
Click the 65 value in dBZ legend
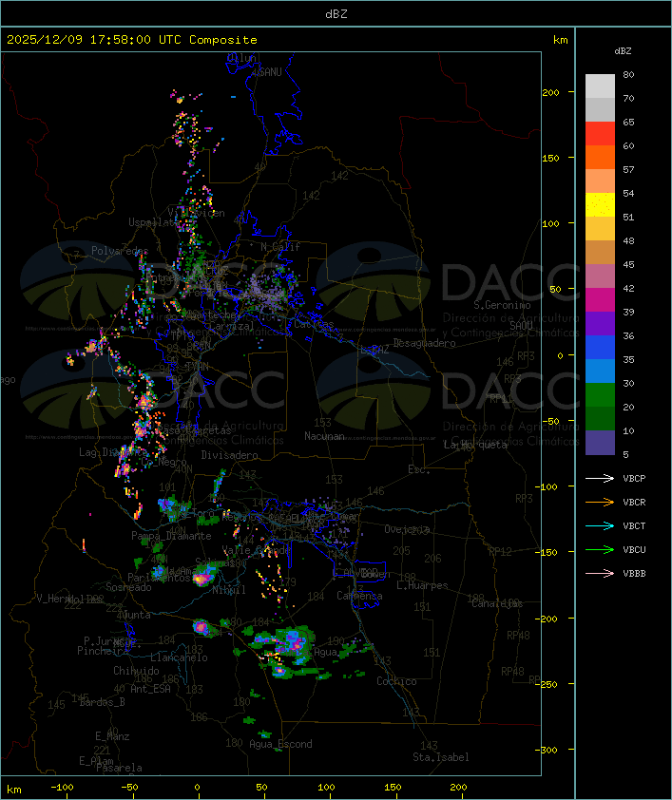tap(628, 123)
